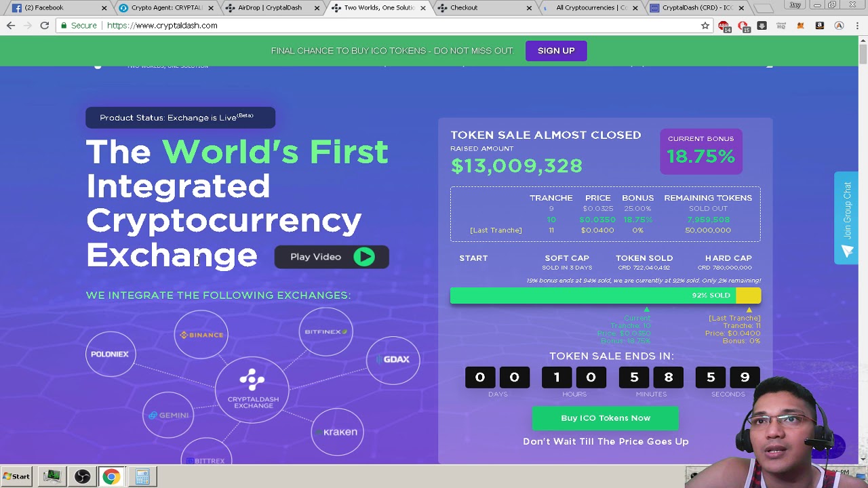The height and width of the screenshot is (488, 868).
Task: Click the address bar URL
Action: pos(162,26)
